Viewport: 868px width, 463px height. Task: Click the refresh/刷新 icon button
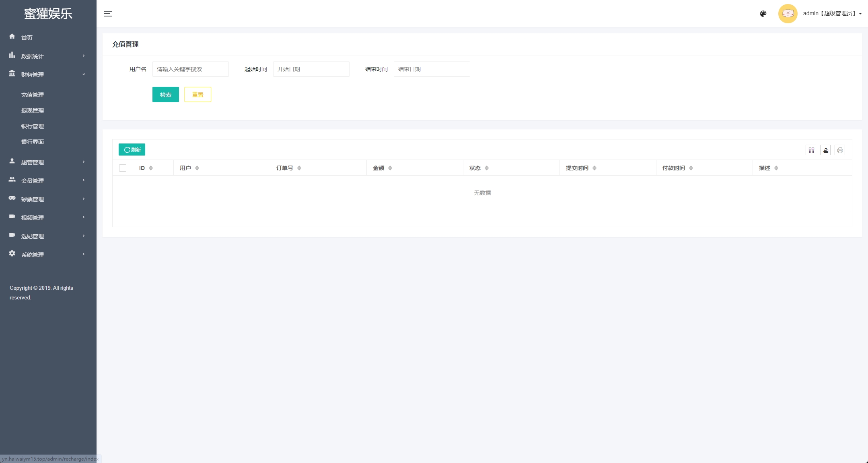coord(132,150)
